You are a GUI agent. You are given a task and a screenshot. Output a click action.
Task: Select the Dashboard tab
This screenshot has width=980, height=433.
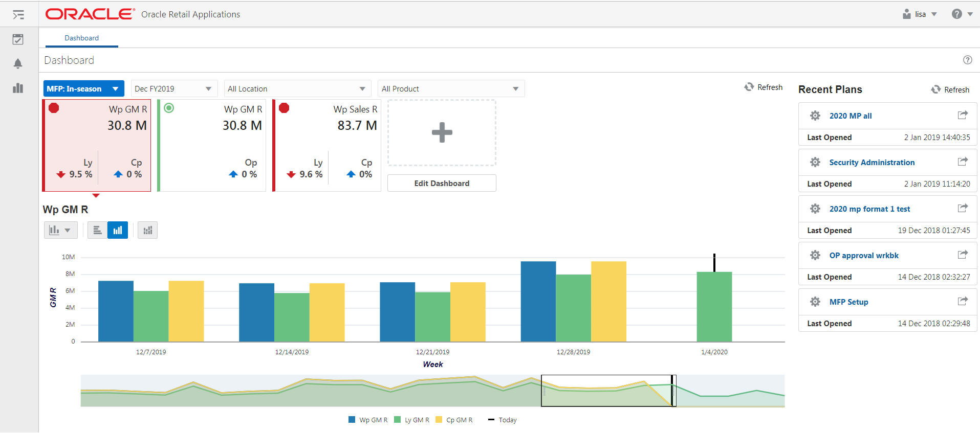pos(81,38)
